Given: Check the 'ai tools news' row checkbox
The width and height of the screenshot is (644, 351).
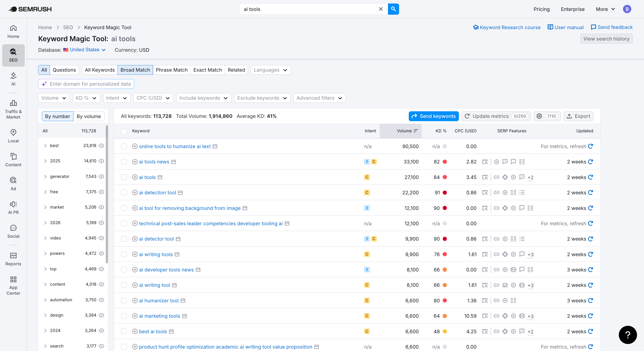Looking at the screenshot, I should [124, 161].
